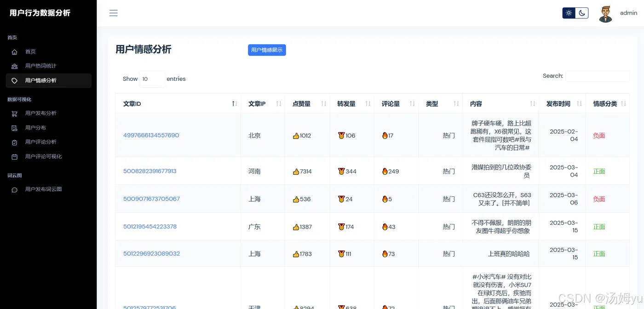Image resolution: width=644 pixels, height=309 pixels.
Task: Click thumbs-up icon next to 7314
Action: [x=296, y=172]
